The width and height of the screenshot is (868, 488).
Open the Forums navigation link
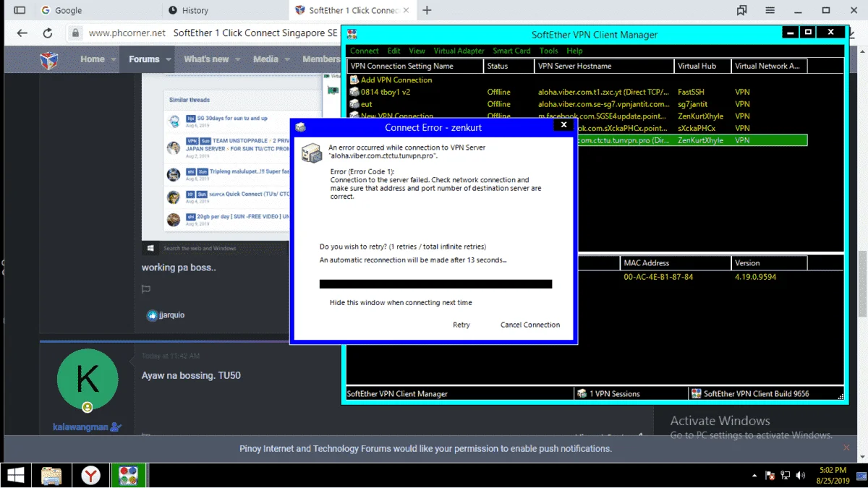144,59
